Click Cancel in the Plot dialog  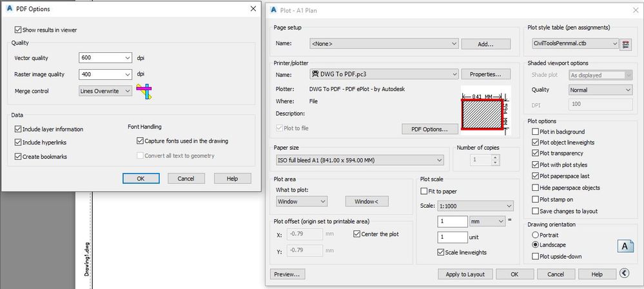point(556,274)
